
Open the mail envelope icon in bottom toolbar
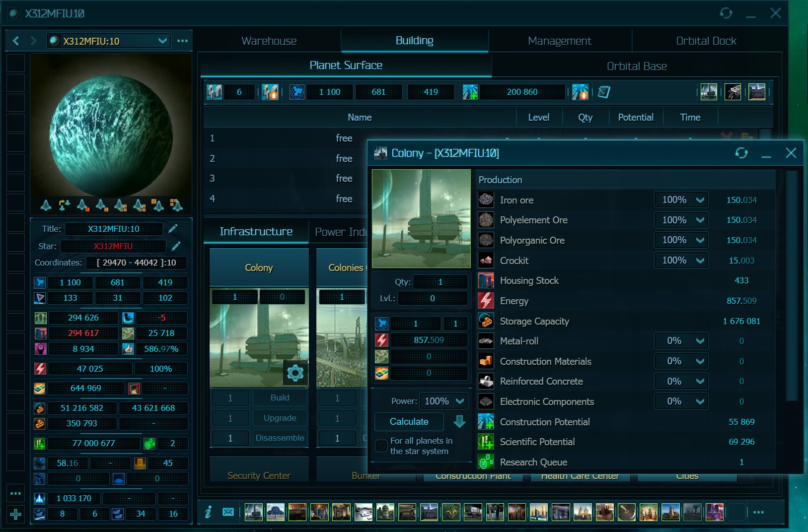coord(228,512)
